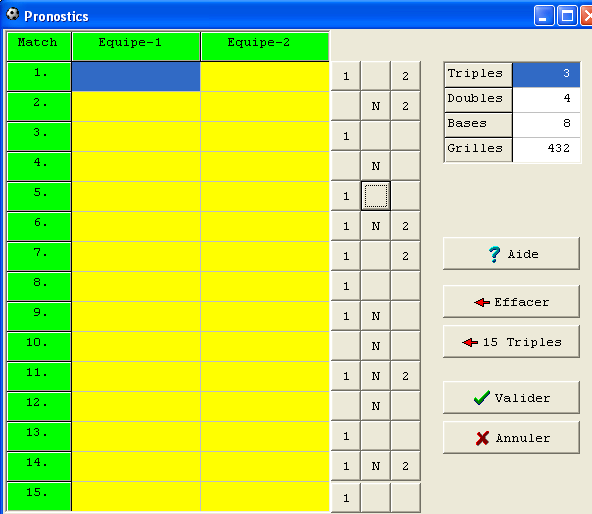The height and width of the screenshot is (514, 592).
Task: Click the soccer ball icon in title bar
Action: pos(12,14)
